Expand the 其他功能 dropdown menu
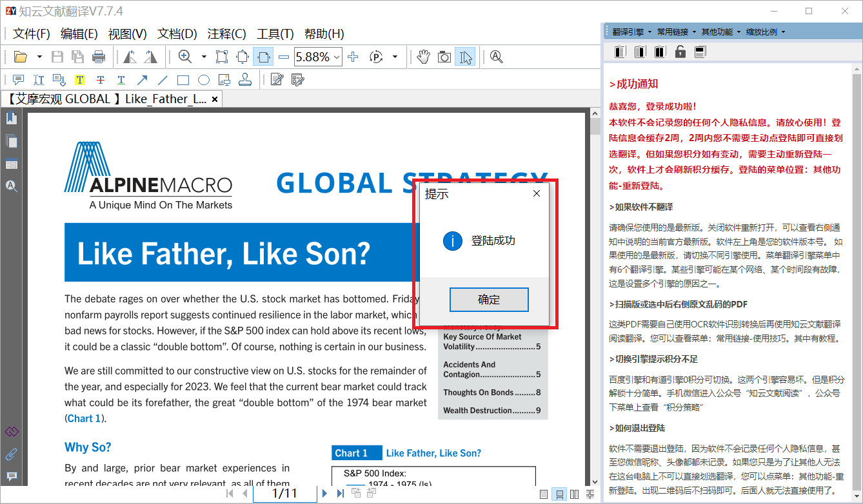Image resolution: width=863 pixels, height=504 pixels. pyautogui.click(x=721, y=32)
